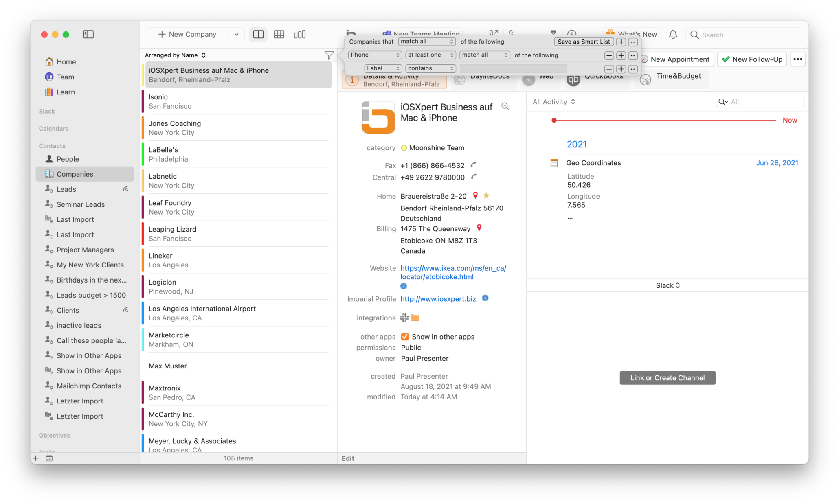The height and width of the screenshot is (504, 839).
Task: Call the Fax number phone icon
Action: click(x=473, y=165)
